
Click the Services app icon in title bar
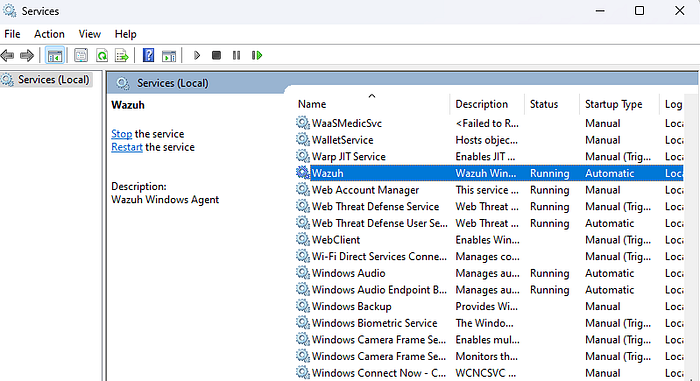coord(9,10)
